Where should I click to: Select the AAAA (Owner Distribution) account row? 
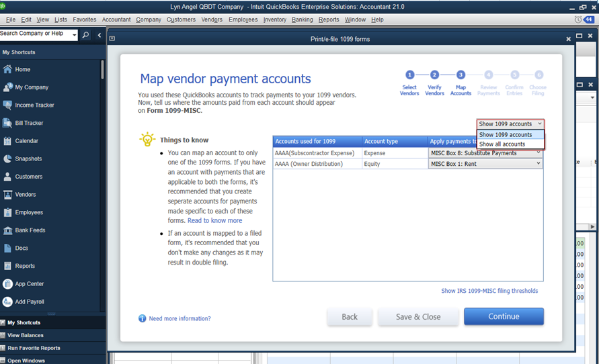(317, 164)
